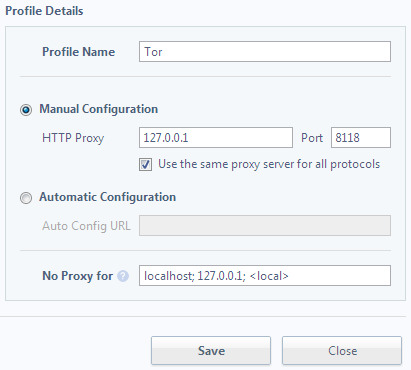The image size is (411, 370).
Task: Toggle same proxy server for all protocols
Action: coord(145,165)
